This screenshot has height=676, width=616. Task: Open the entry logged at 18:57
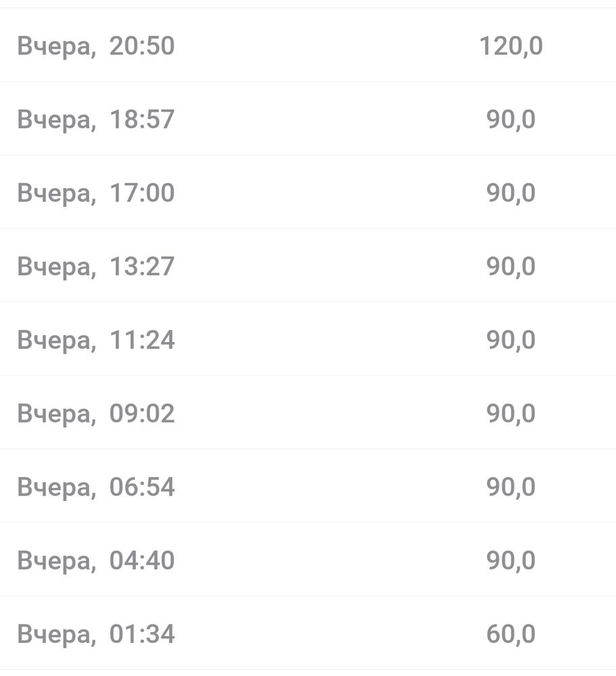96,120
